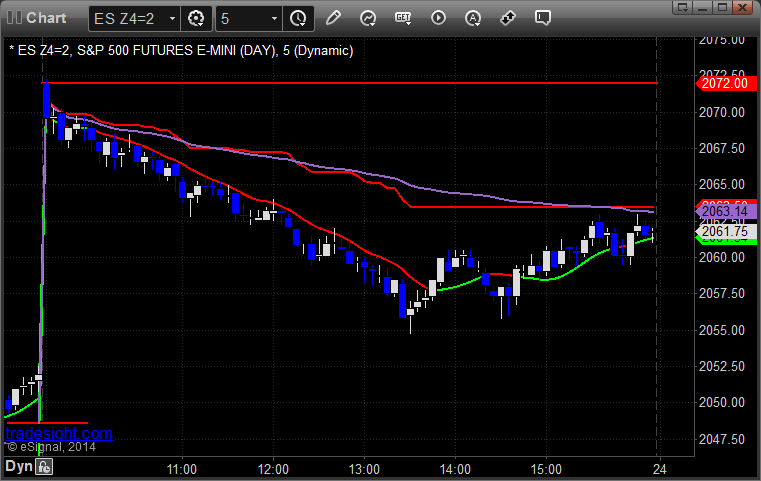The width and height of the screenshot is (761, 481).
Task: Close the chart window
Action: [743, 7]
